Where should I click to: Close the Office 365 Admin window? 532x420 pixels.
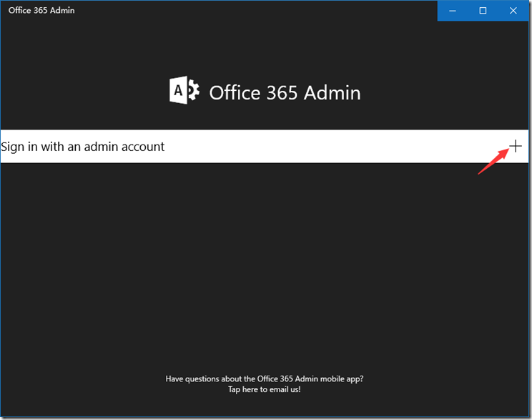[x=513, y=11]
